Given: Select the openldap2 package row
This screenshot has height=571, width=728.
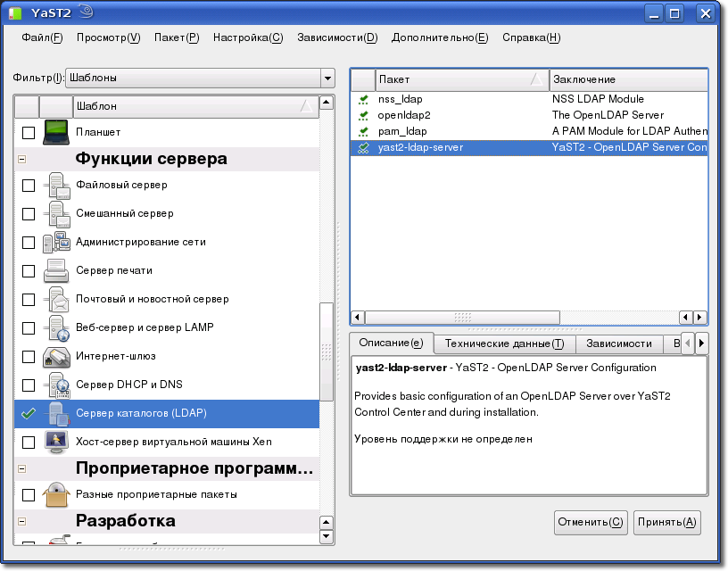Looking at the screenshot, I should [x=529, y=115].
